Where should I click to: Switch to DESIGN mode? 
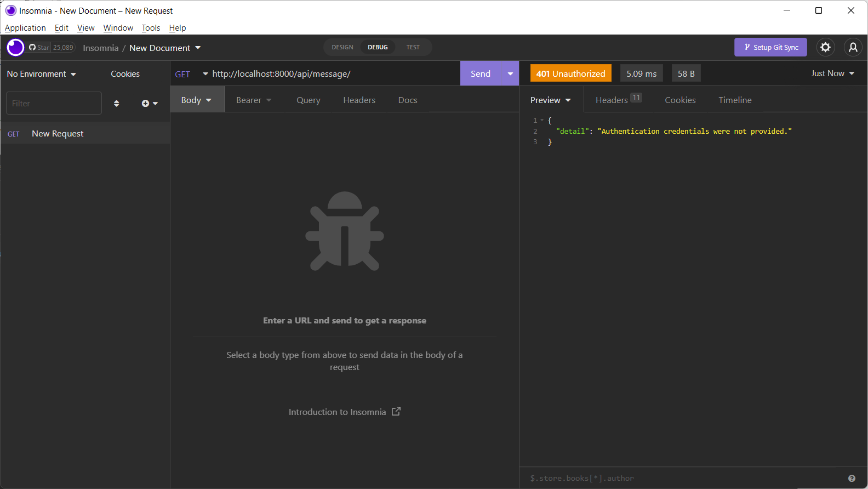tap(342, 47)
